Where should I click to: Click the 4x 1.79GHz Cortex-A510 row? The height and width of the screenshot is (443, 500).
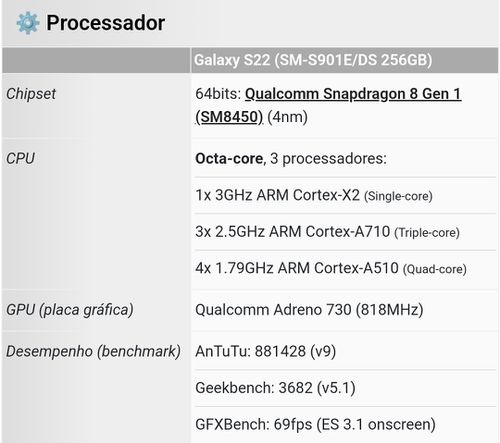345,269
